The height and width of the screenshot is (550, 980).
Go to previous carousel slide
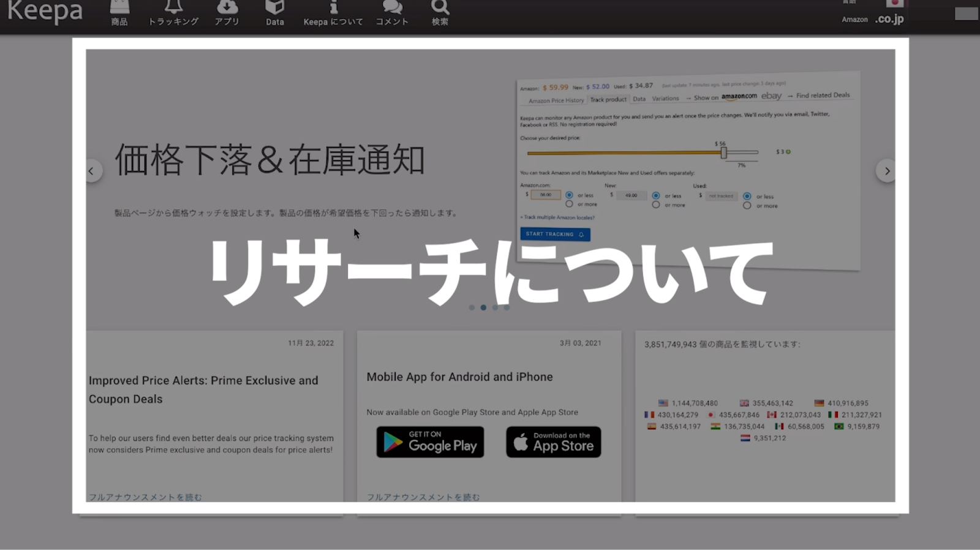pos(91,171)
